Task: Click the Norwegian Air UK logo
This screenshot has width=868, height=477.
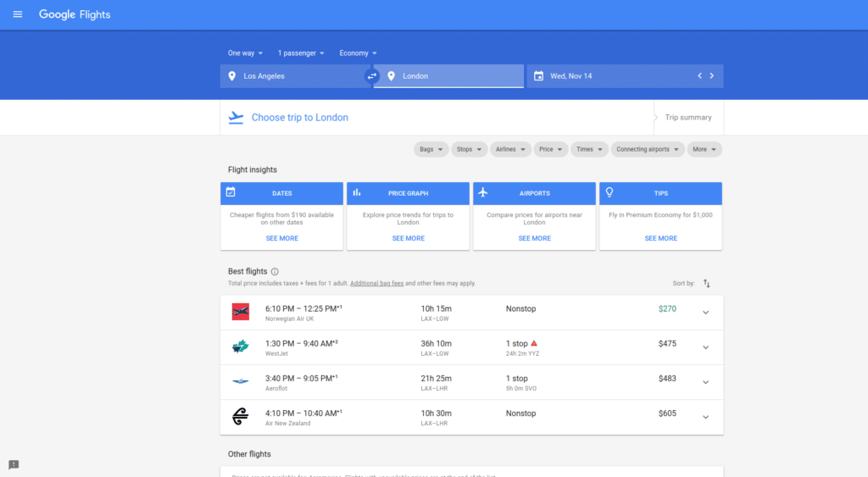Action: (240, 312)
